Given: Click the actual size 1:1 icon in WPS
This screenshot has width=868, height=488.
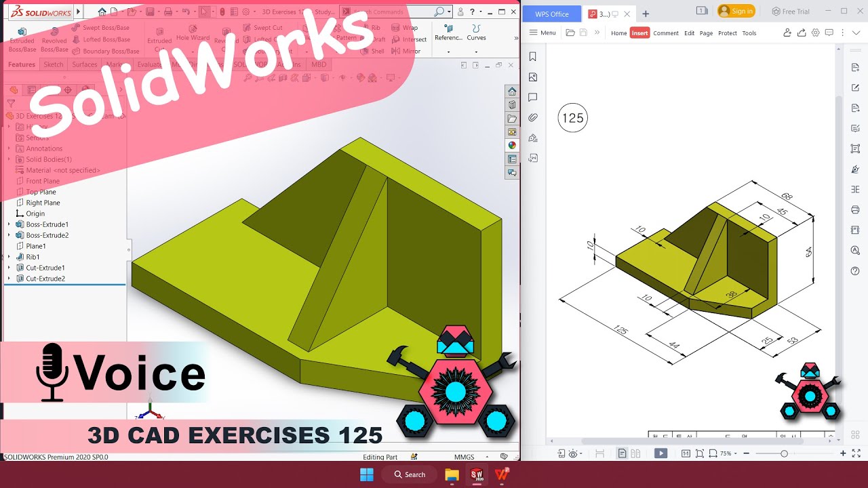Looking at the screenshot, I should tap(686, 453).
